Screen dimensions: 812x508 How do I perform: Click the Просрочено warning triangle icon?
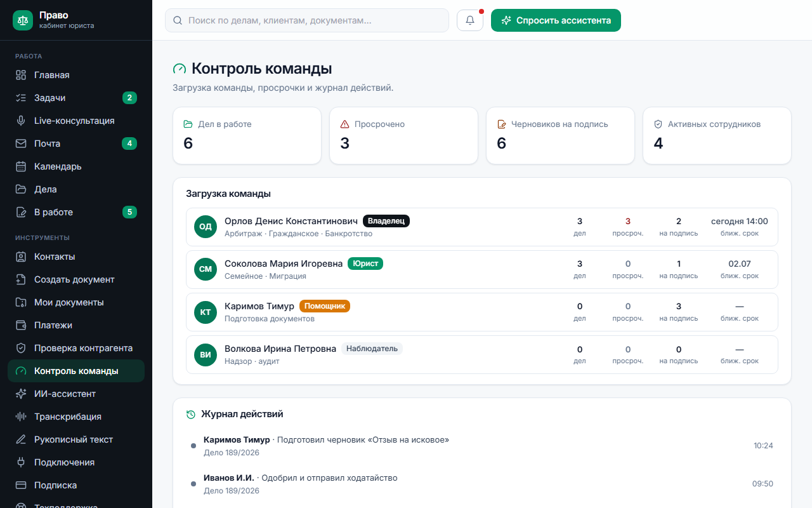point(345,124)
